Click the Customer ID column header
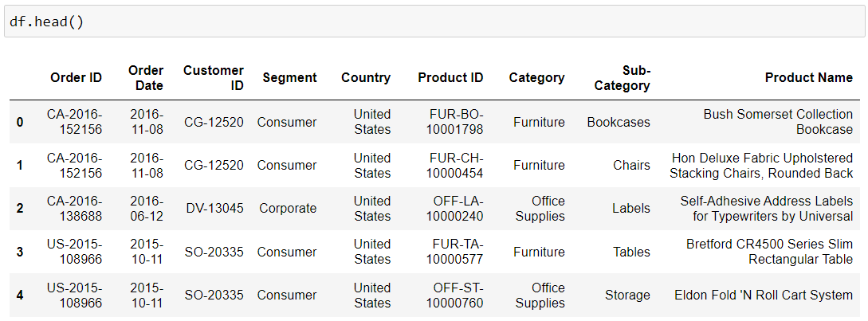868x321 pixels. pos(213,78)
